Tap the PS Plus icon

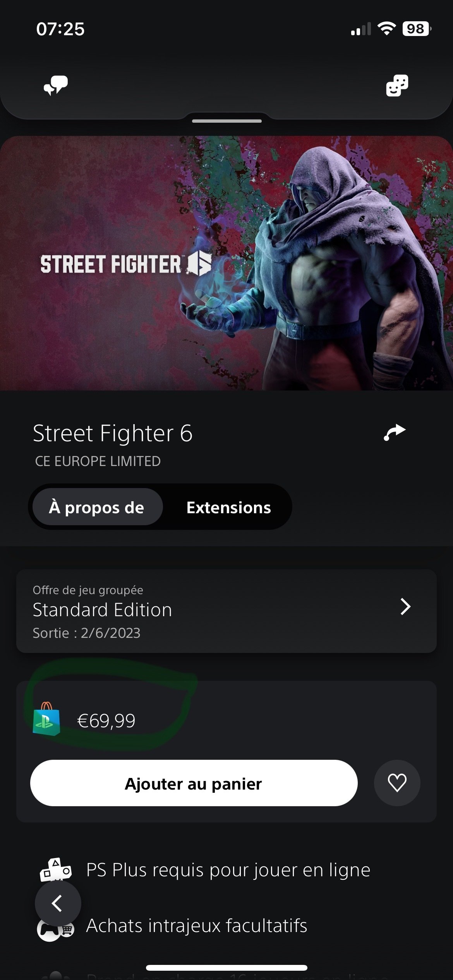56,870
